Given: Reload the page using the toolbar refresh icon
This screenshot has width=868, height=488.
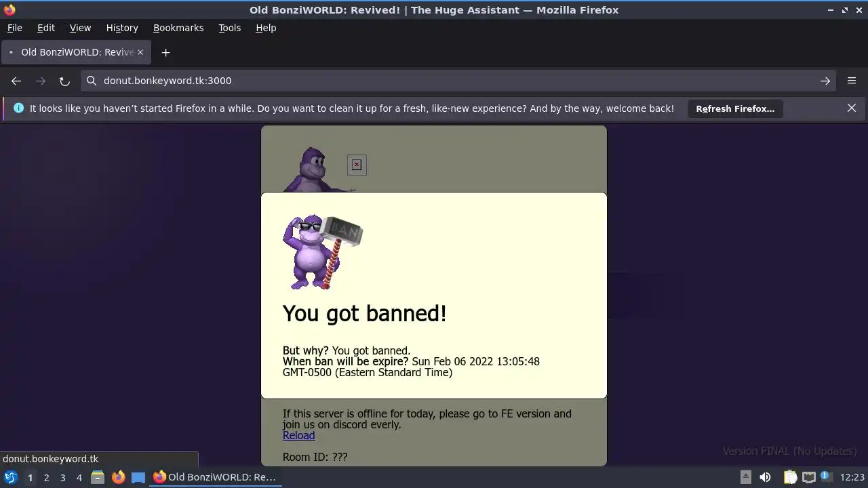Looking at the screenshot, I should (64, 81).
